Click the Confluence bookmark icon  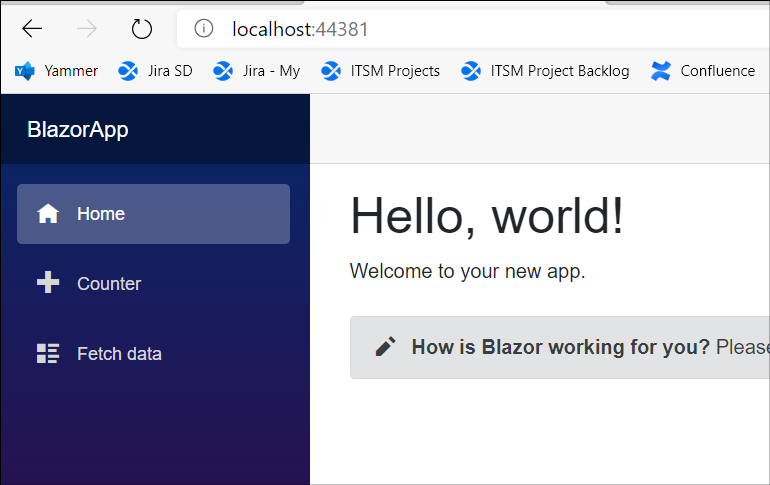[660, 71]
